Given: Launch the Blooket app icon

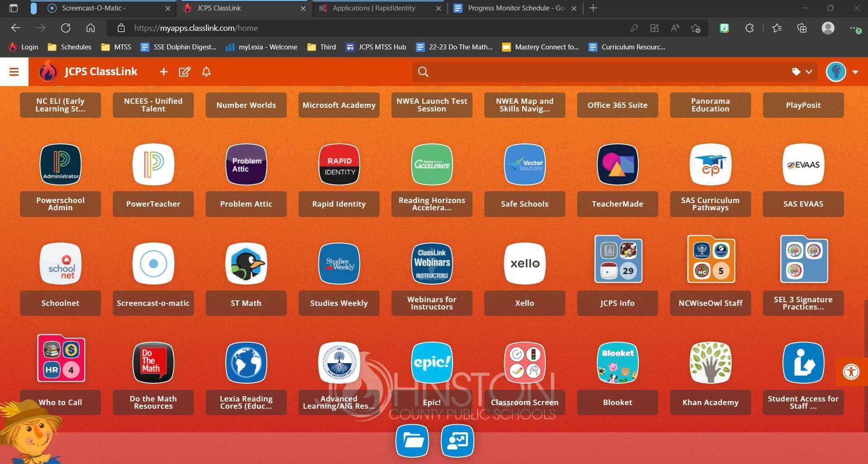Looking at the screenshot, I should 617,362.
